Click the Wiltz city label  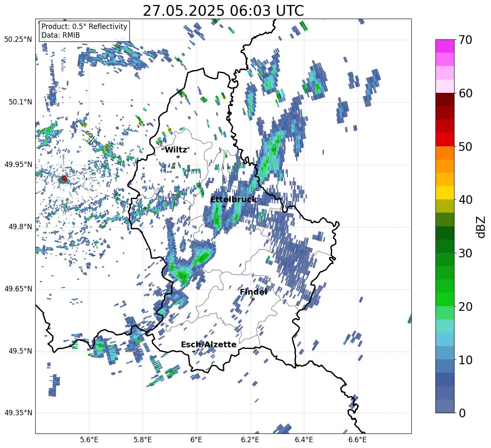point(176,150)
